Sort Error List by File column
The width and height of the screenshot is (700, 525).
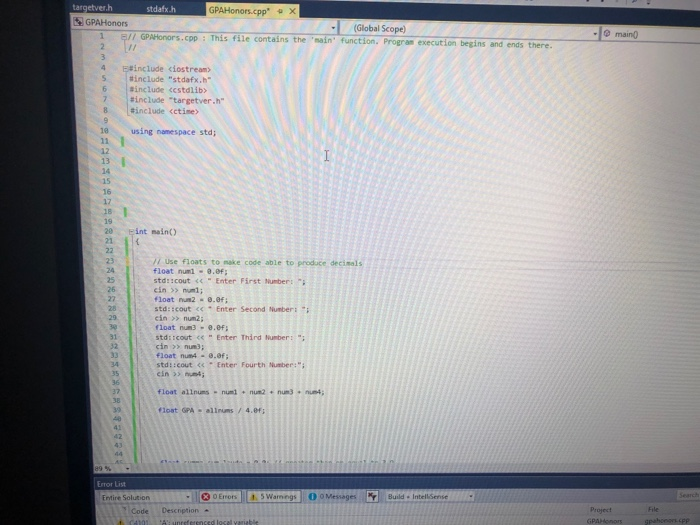click(x=653, y=509)
